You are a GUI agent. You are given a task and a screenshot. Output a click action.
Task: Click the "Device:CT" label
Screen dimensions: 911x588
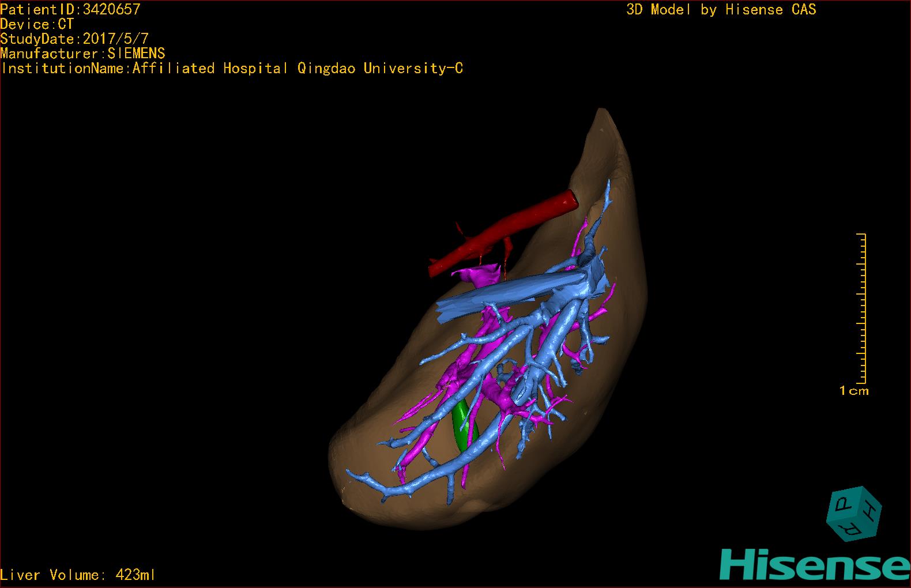(x=37, y=24)
